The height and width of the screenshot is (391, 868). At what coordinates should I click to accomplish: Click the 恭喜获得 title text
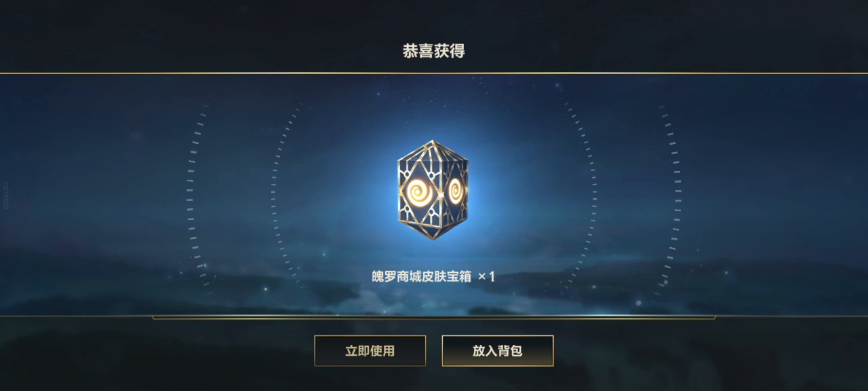pyautogui.click(x=434, y=51)
